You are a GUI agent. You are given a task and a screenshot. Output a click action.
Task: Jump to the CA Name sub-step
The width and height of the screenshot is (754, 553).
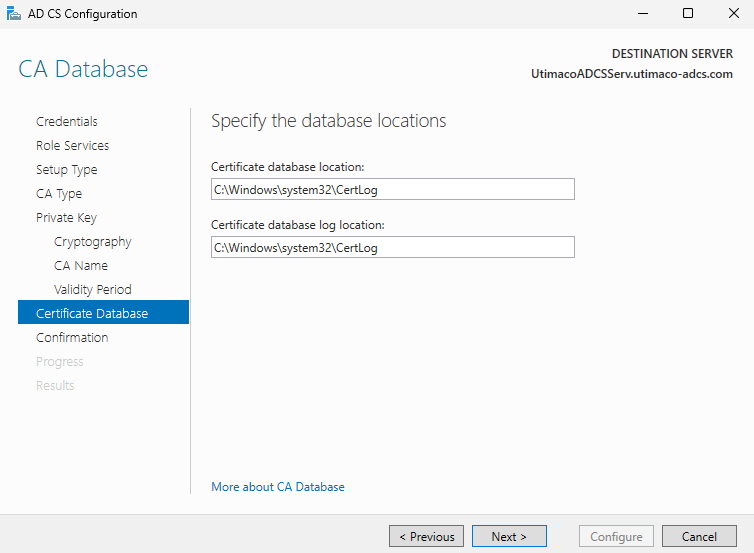point(81,266)
